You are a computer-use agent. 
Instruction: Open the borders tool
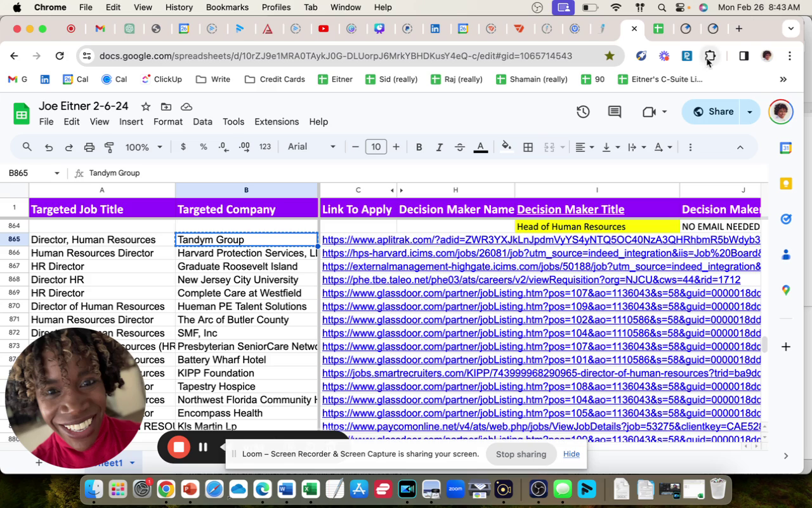point(528,147)
